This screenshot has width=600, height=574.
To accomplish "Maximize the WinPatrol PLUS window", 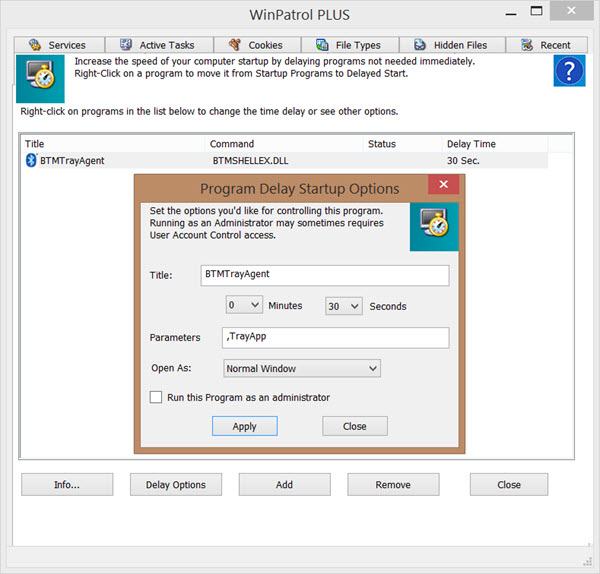I will 536,11.
